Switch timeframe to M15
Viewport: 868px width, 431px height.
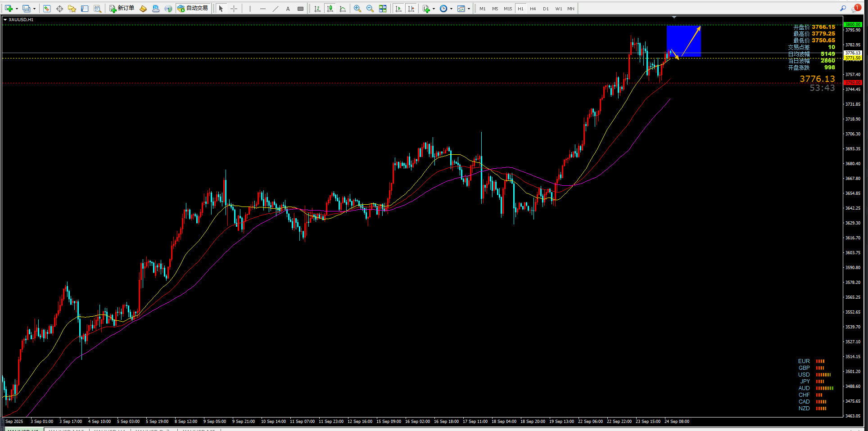tap(508, 9)
